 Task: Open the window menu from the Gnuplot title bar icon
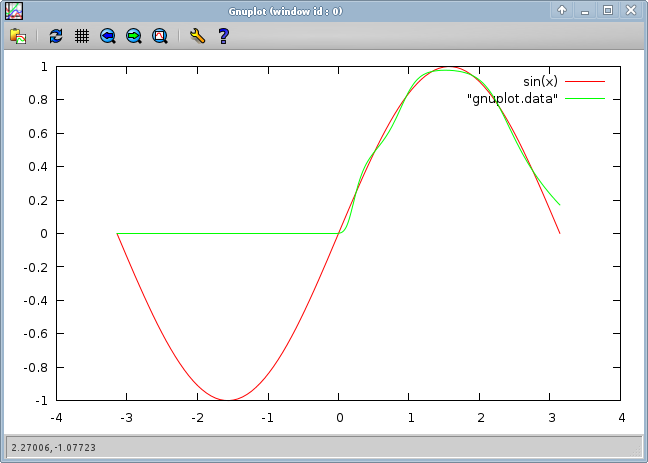[x=14, y=11]
